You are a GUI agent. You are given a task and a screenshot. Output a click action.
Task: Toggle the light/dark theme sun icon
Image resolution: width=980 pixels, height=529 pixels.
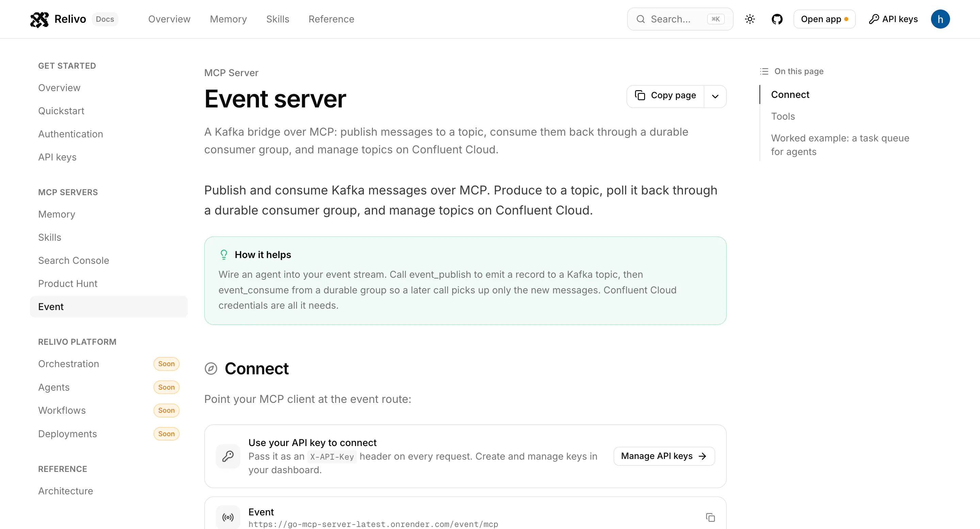(x=750, y=19)
